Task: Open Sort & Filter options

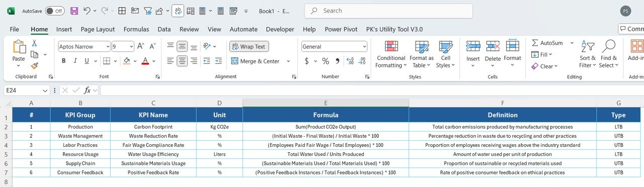Action: pos(587,54)
